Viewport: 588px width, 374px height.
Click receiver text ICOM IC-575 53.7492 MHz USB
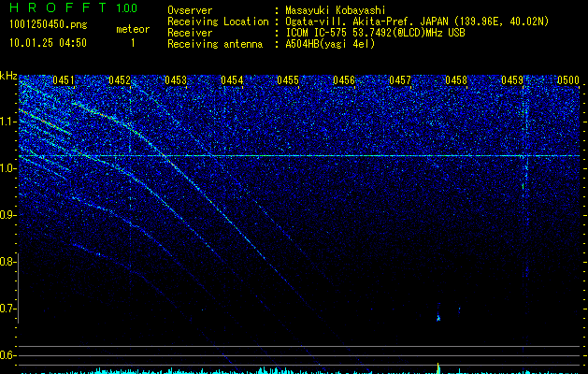[x=375, y=33]
